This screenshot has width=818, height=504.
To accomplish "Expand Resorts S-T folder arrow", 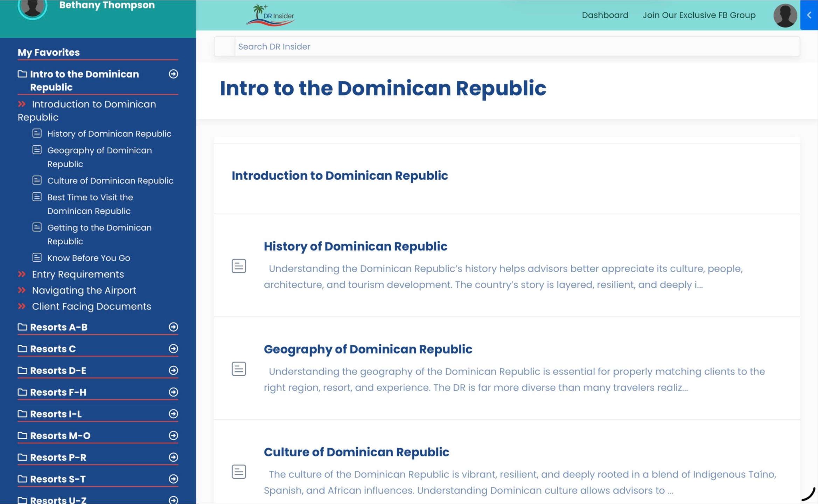I will click(x=173, y=479).
